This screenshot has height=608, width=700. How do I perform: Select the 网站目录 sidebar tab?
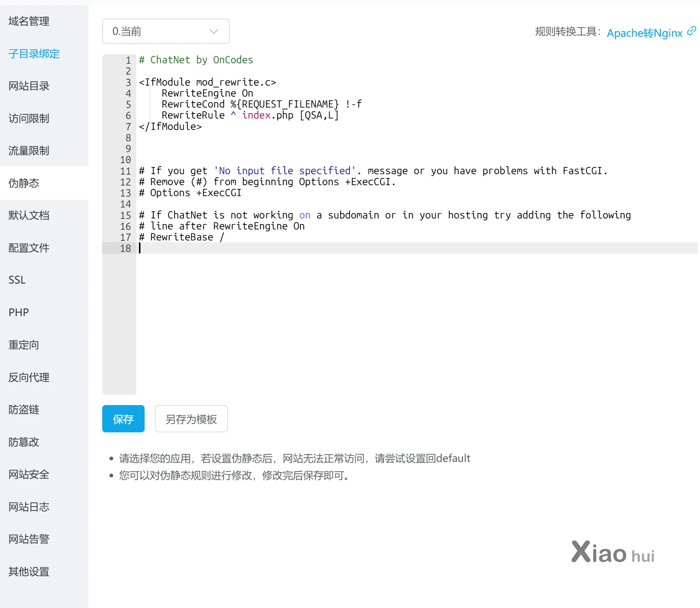(29, 86)
